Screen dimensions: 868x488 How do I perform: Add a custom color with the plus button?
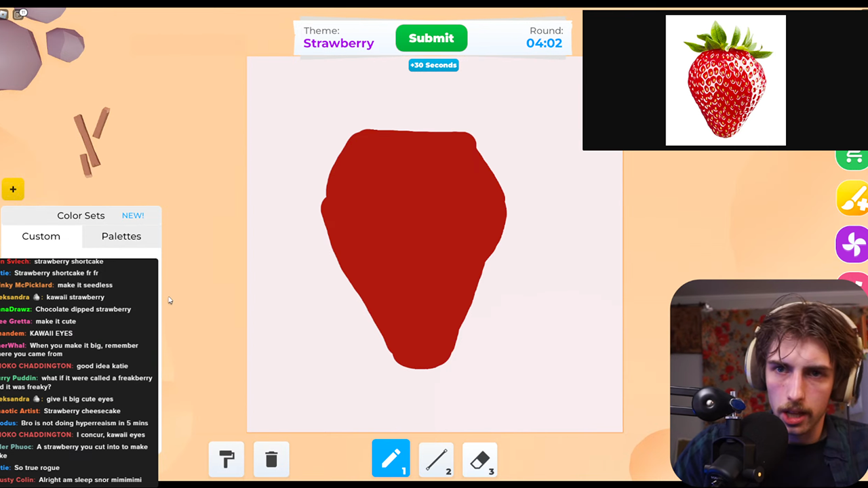coord(12,189)
